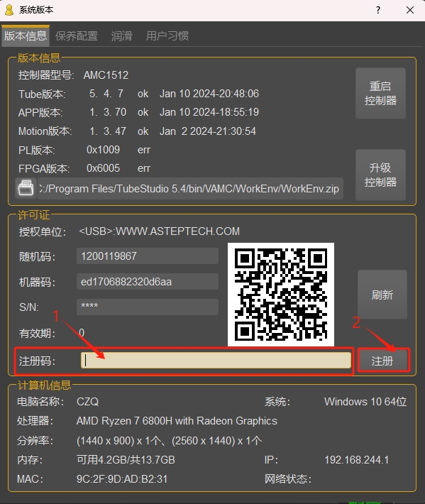Refresh license info with 刷新 button
The width and height of the screenshot is (425, 504).
(382, 295)
